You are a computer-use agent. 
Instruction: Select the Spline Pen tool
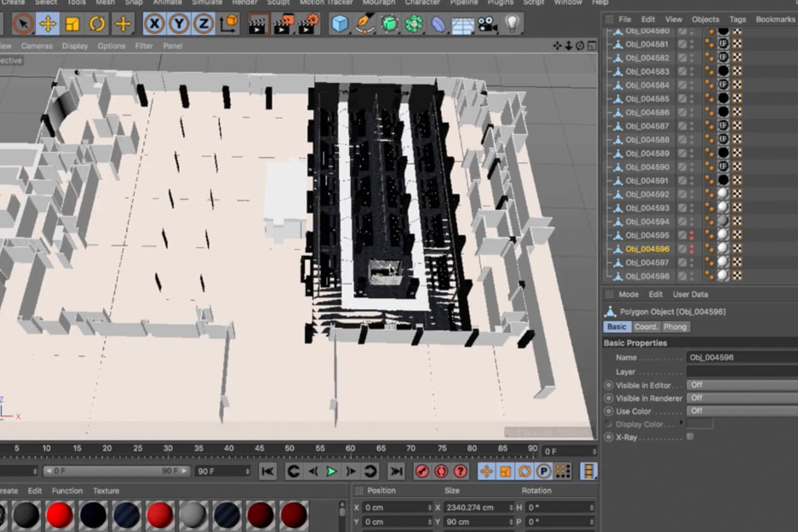point(365,24)
